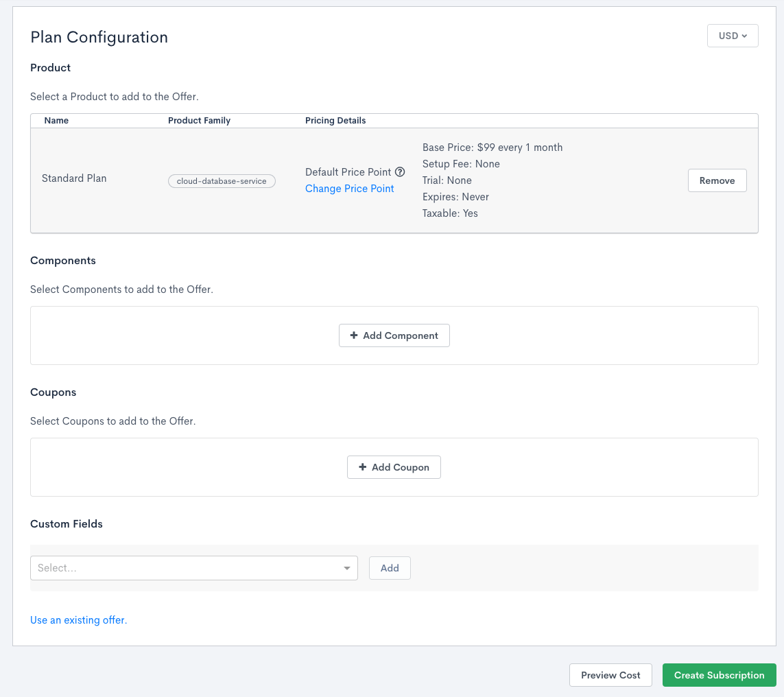Viewport: 784px width, 697px height.
Task: Open the Custom Fields Select dropdown
Action: [194, 568]
